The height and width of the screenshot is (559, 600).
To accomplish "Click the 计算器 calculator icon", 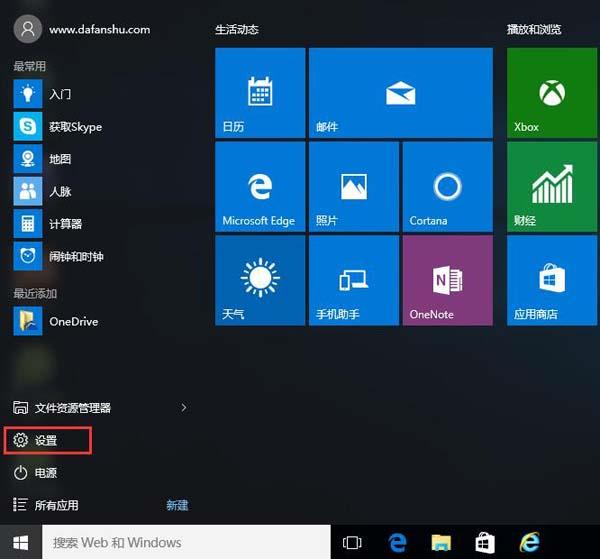I will [x=28, y=224].
